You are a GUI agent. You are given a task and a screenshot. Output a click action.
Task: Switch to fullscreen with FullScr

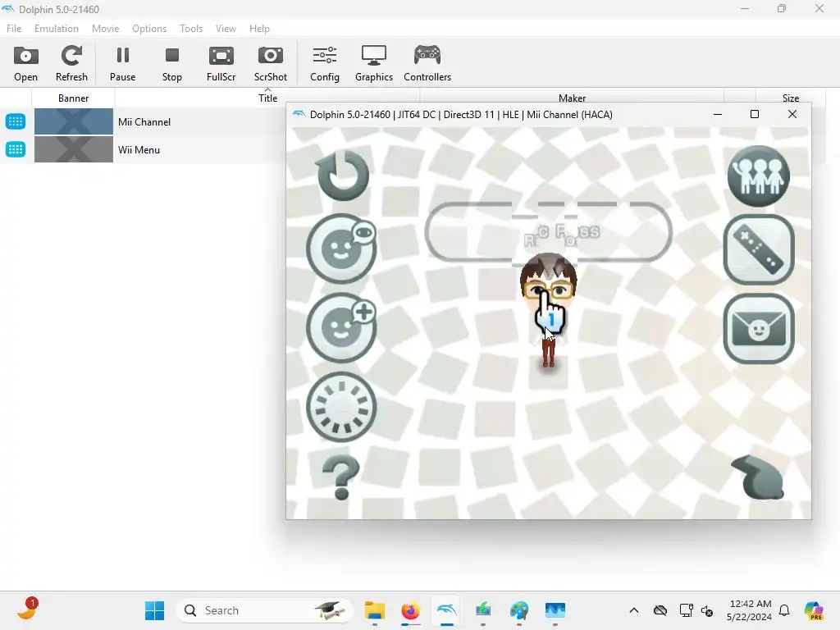click(x=221, y=63)
